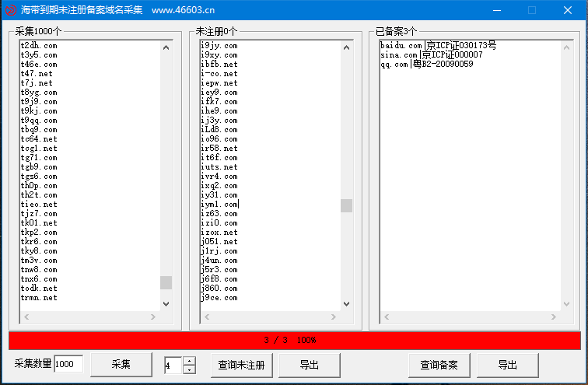Screen dimensions: 588x385
Task: Select tc64.net in the 采集 list
Action: point(39,139)
